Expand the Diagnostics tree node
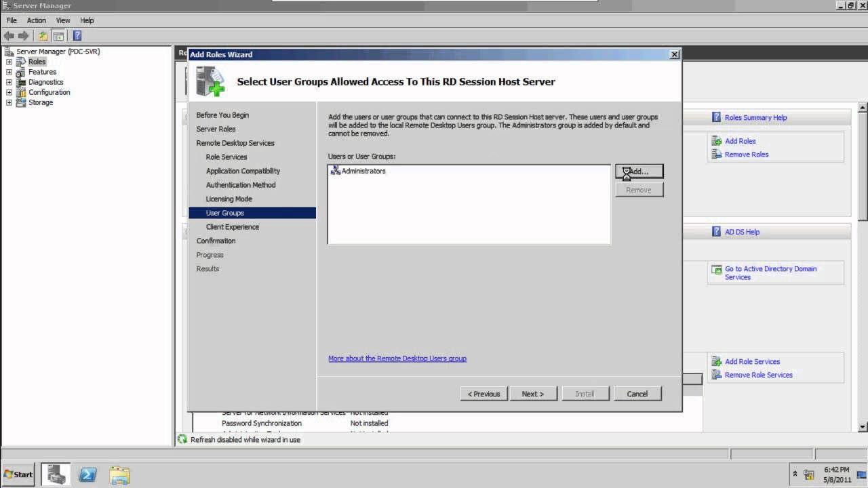 coord(9,82)
